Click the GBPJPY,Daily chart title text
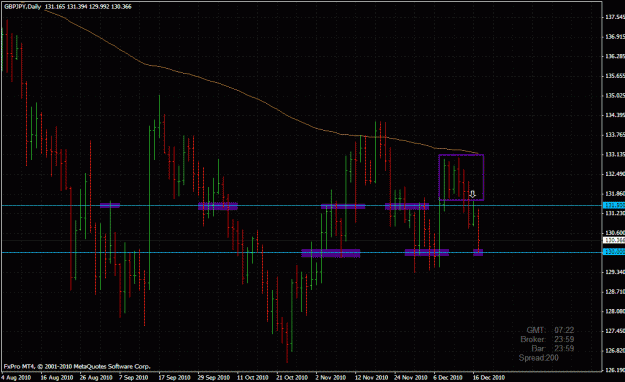 click(x=23, y=6)
